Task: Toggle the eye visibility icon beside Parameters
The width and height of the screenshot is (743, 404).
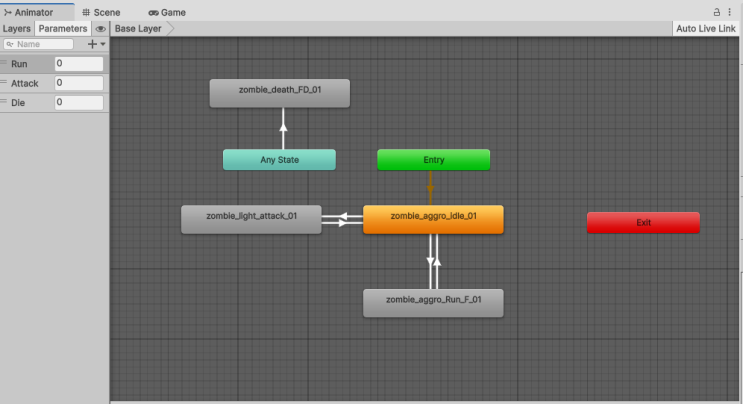Action: (x=100, y=29)
